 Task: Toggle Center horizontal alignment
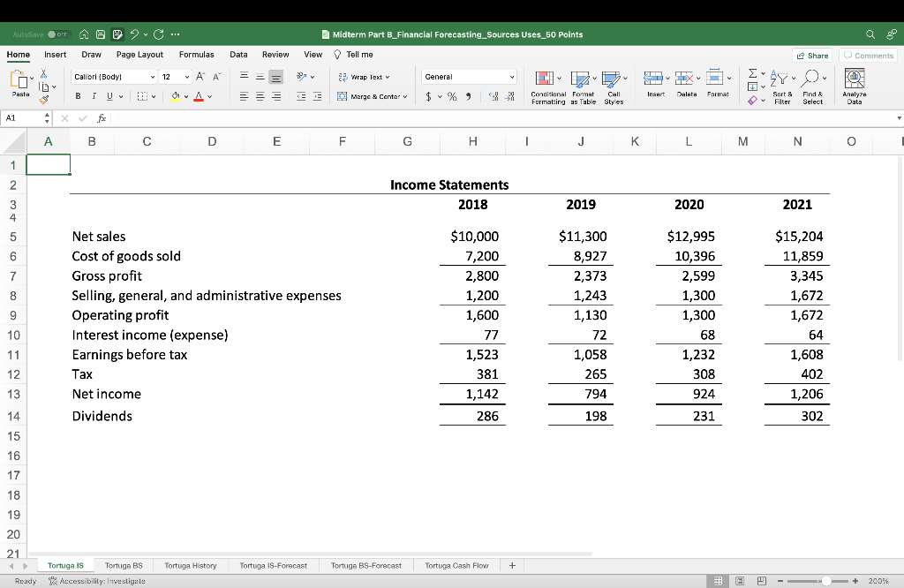[x=260, y=96]
